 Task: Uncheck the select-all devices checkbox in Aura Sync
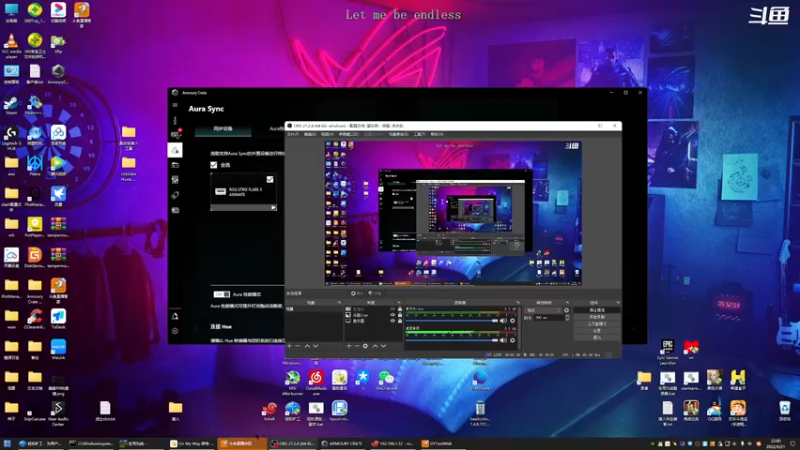[214, 165]
